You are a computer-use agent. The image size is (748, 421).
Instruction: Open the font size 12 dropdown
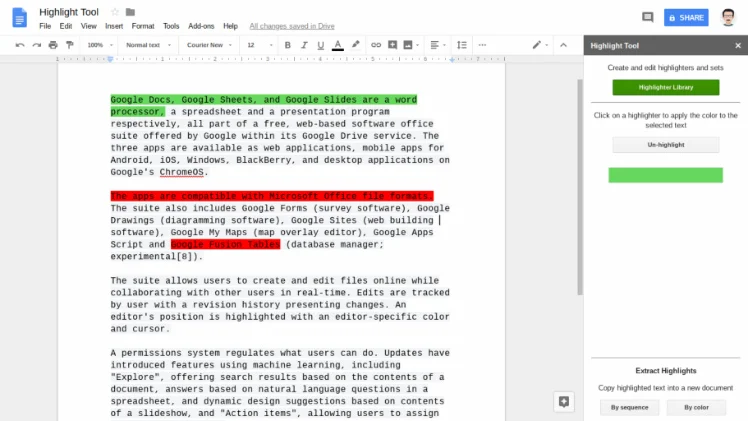click(260, 45)
